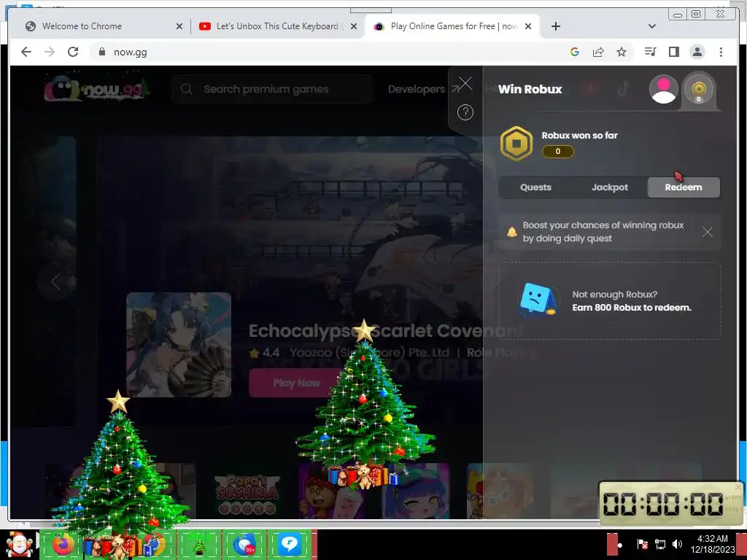The image size is (747, 560).
Task: Click the Robux coin icon in the panel header
Action: click(698, 89)
